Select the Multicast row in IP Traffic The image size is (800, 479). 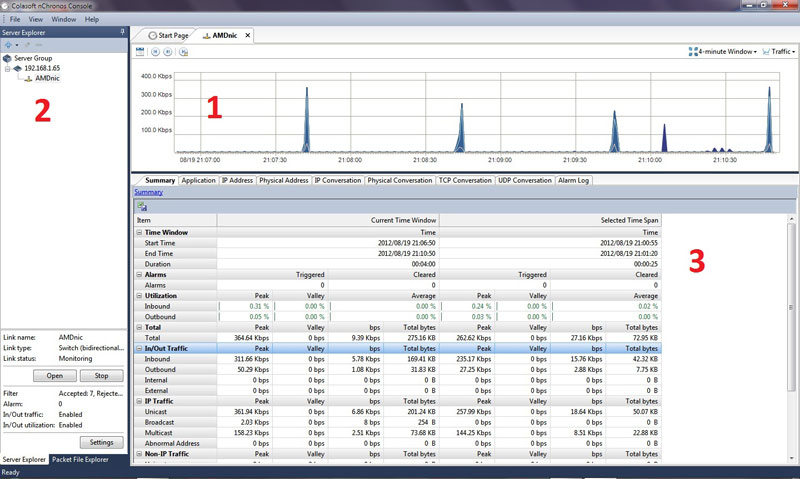(x=397, y=433)
